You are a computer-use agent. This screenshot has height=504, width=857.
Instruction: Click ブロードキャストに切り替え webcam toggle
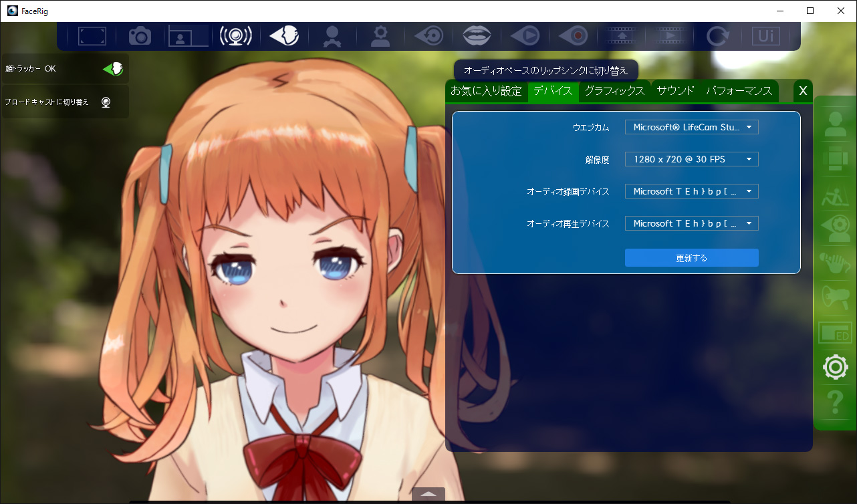pyautogui.click(x=106, y=102)
